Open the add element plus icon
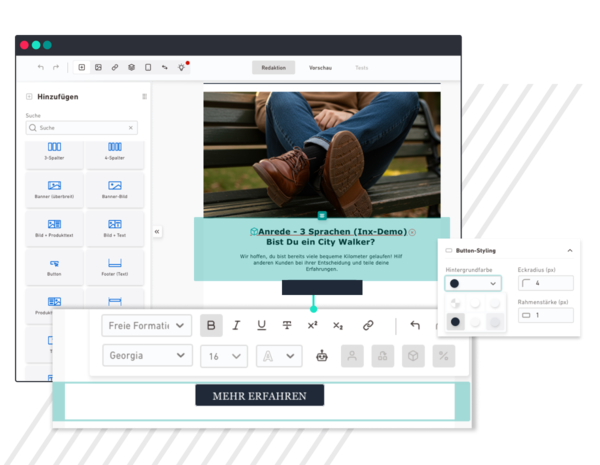This screenshot has height=465, width=600. [x=82, y=67]
